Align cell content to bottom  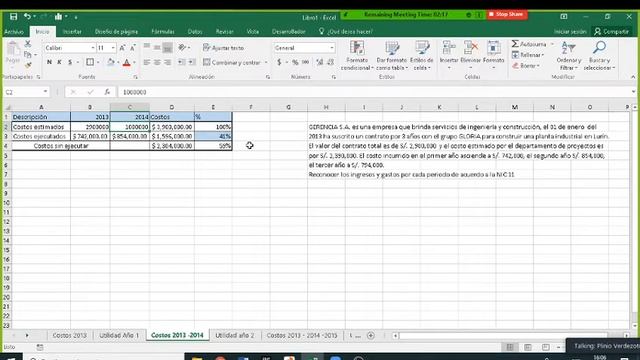click(x=167, y=48)
